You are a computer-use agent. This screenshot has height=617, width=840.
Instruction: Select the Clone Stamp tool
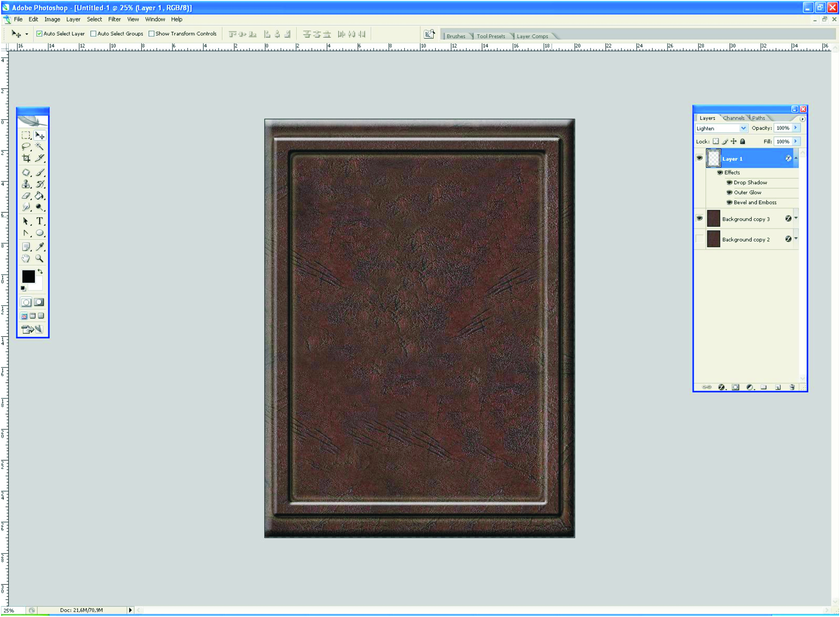[x=26, y=184]
